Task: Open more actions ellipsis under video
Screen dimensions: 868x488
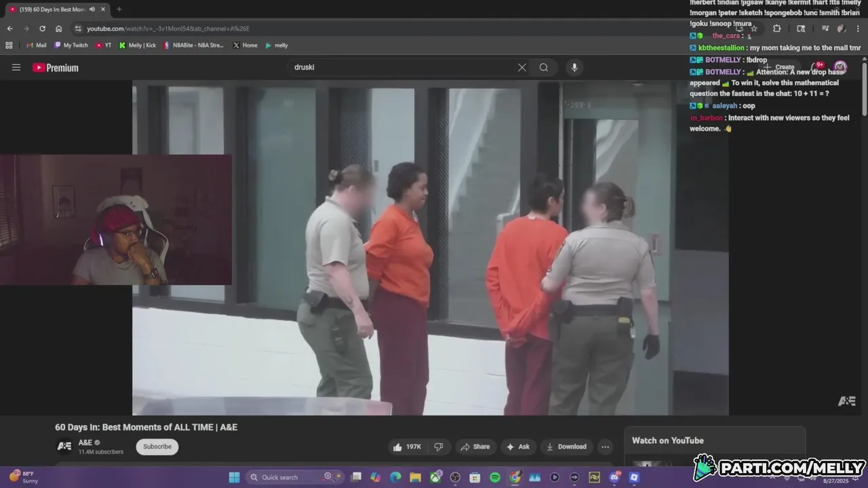Action: [605, 447]
